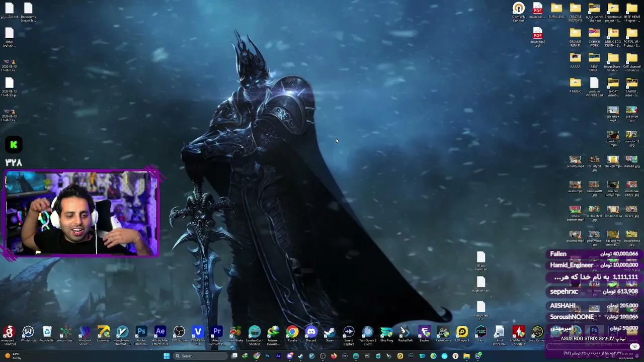644x362 pixels.
Task: Click the ASUS ROG STRIX donation goal bar
Action: (x=594, y=346)
